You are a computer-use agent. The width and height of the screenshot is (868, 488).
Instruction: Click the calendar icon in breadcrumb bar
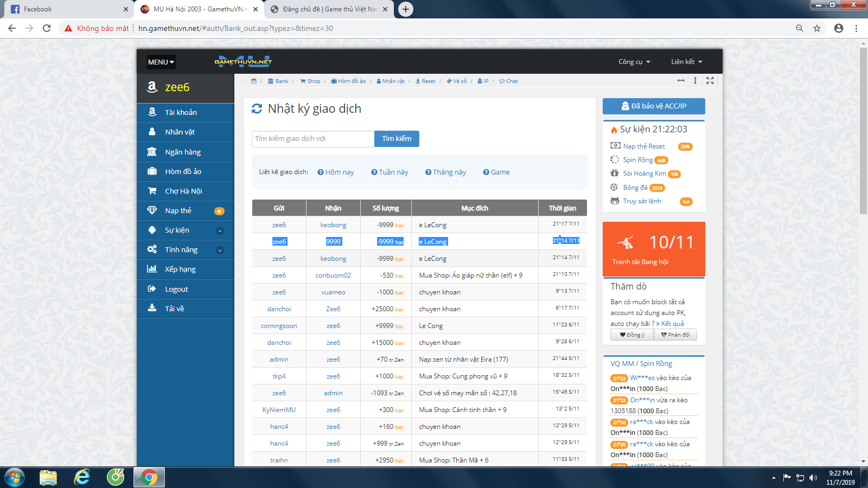(253, 81)
